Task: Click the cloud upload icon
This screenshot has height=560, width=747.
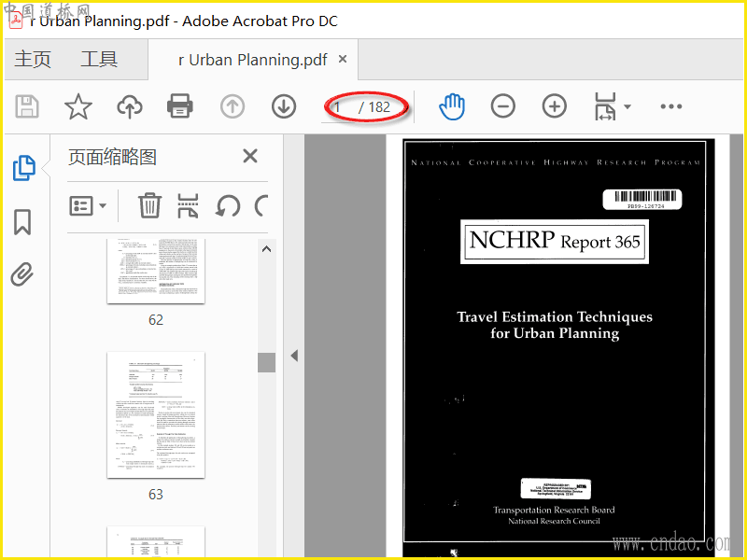Action: tap(130, 106)
